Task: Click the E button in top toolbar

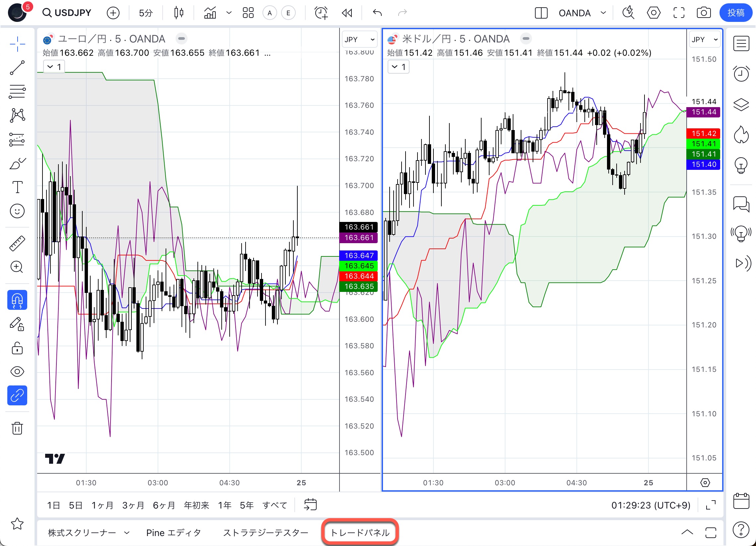Action: pos(288,13)
